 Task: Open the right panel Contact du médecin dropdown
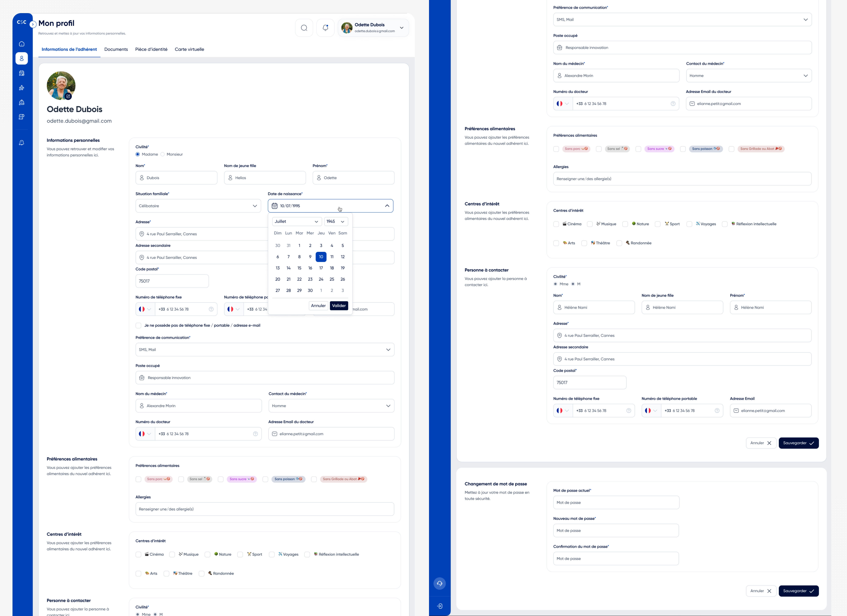749,75
